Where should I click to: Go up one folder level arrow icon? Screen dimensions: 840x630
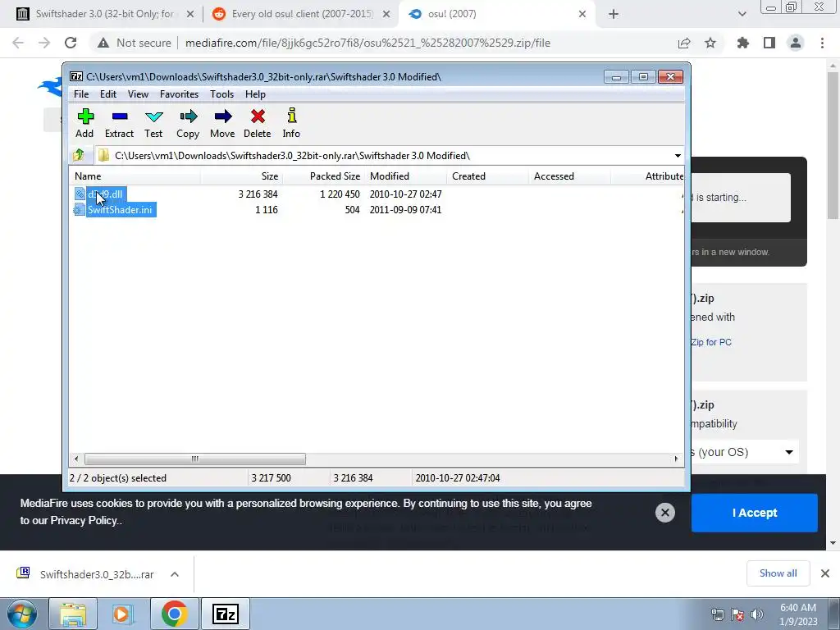[x=78, y=155]
